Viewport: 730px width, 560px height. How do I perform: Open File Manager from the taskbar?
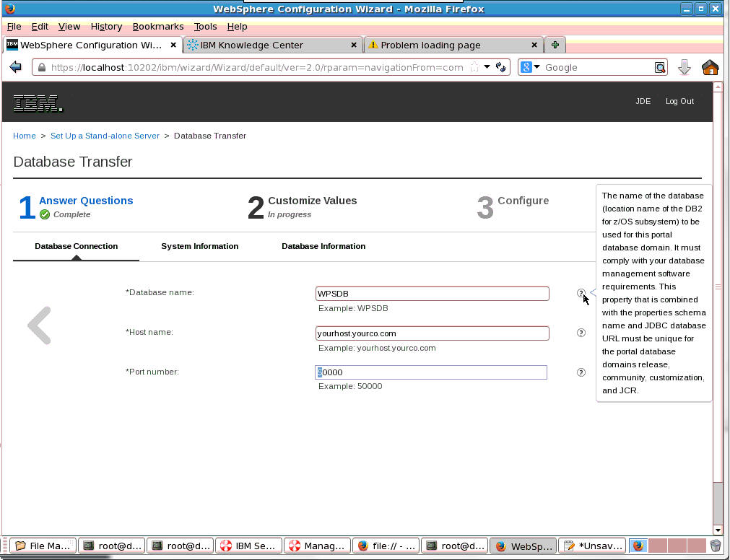click(x=42, y=546)
